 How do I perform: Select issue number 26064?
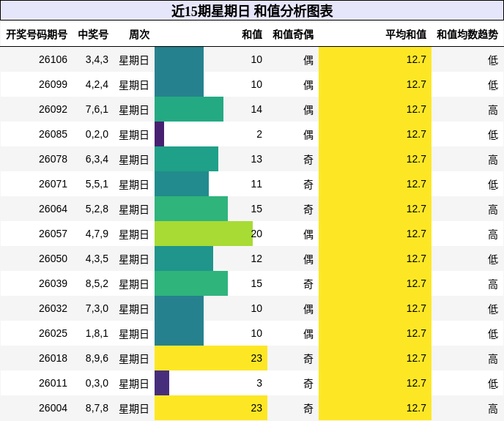point(53,209)
